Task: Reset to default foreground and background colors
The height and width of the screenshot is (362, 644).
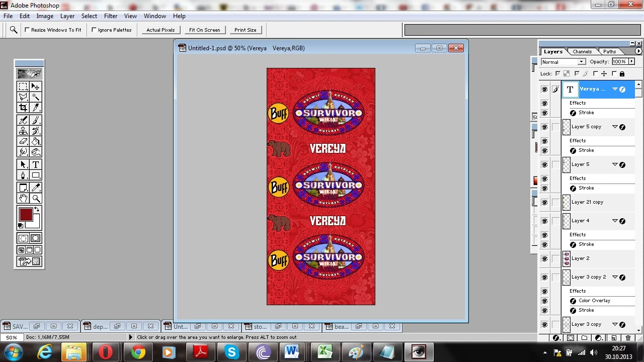Action: pyautogui.click(x=21, y=225)
